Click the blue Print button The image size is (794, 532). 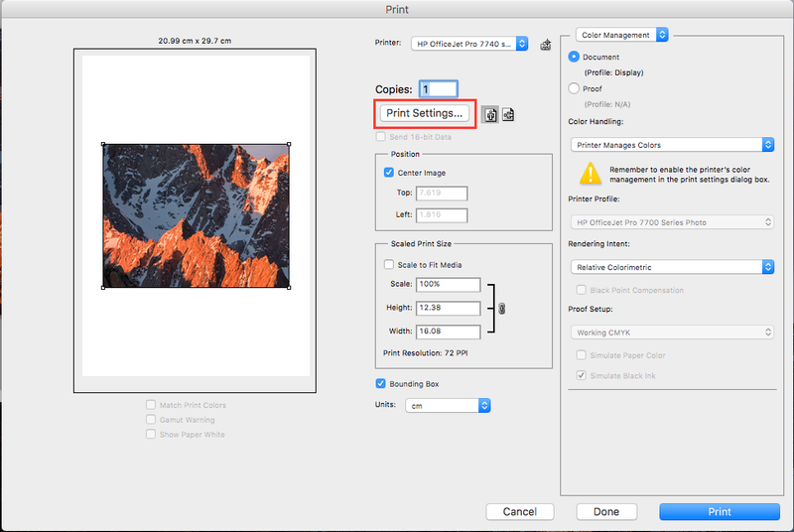tap(719, 512)
